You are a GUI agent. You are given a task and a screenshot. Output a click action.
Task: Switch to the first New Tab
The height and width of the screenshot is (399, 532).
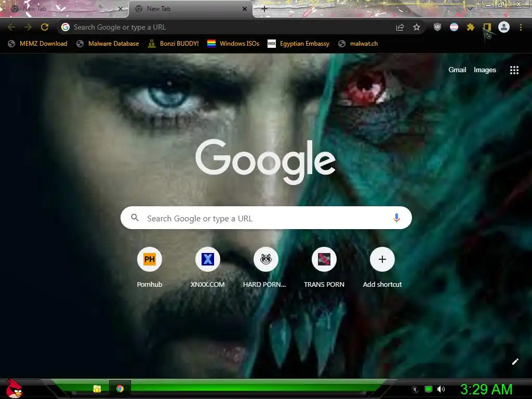coord(64,9)
